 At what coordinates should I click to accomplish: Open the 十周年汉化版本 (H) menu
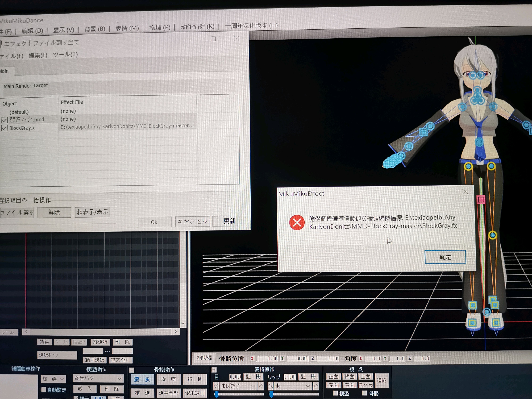coord(251,26)
